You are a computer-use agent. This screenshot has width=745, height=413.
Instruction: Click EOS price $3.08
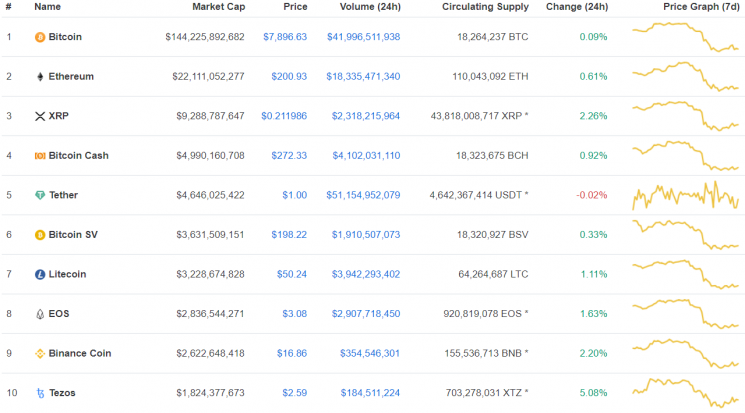pyautogui.click(x=295, y=314)
